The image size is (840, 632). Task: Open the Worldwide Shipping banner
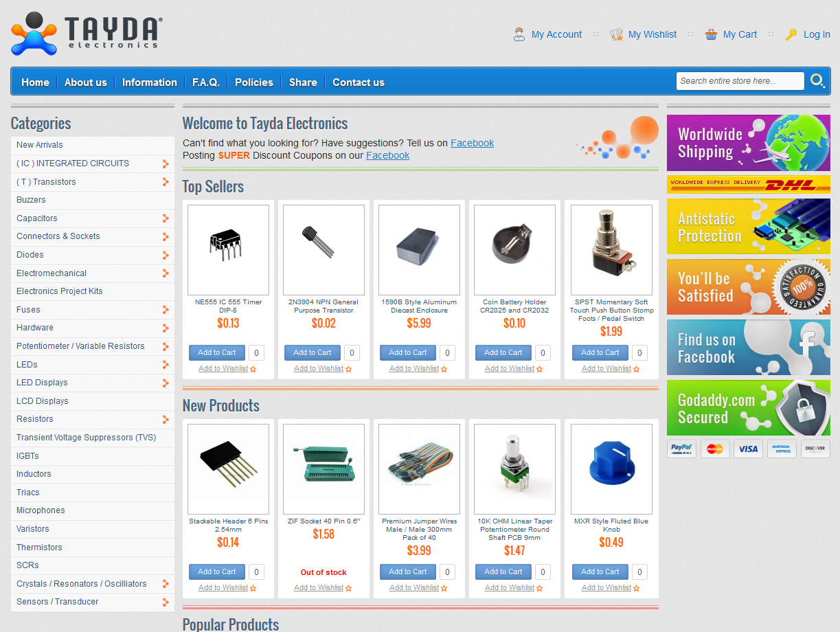coord(749,143)
